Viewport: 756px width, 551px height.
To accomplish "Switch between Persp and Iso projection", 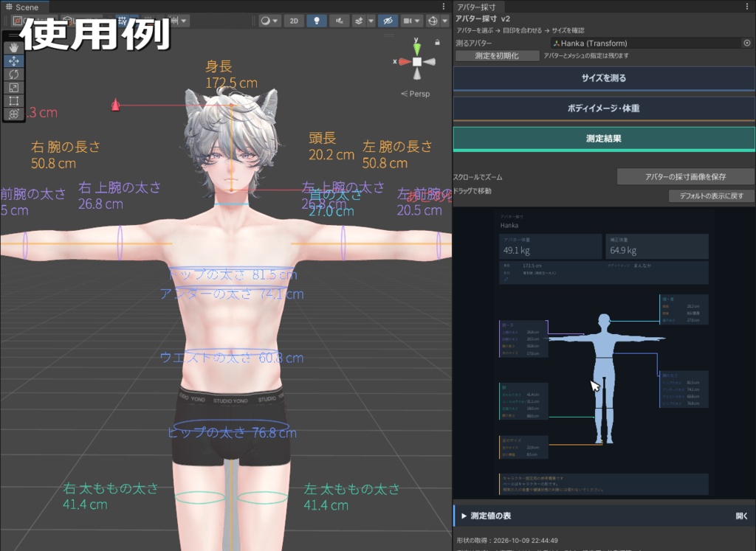I will [x=416, y=94].
